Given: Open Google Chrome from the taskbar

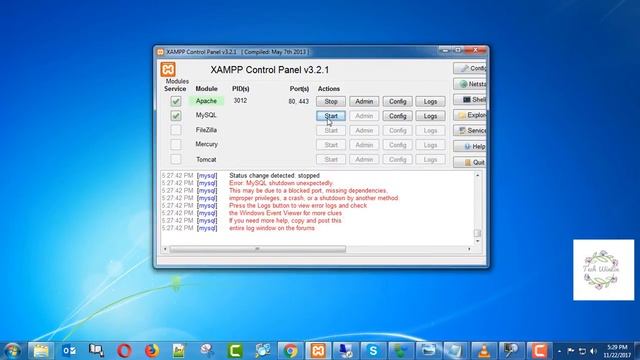Looking at the screenshot, I should pos(290,351).
